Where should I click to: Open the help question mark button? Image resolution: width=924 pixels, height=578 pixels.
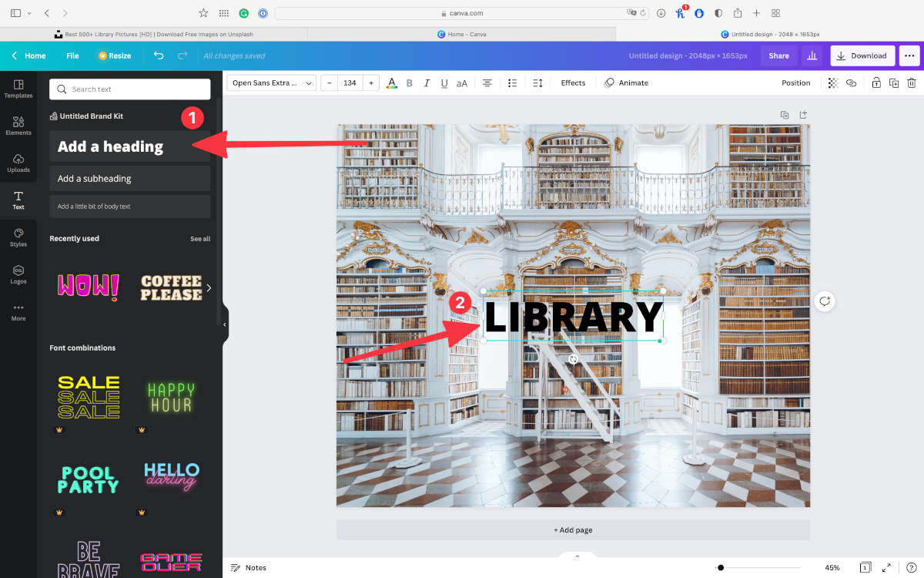[911, 568]
